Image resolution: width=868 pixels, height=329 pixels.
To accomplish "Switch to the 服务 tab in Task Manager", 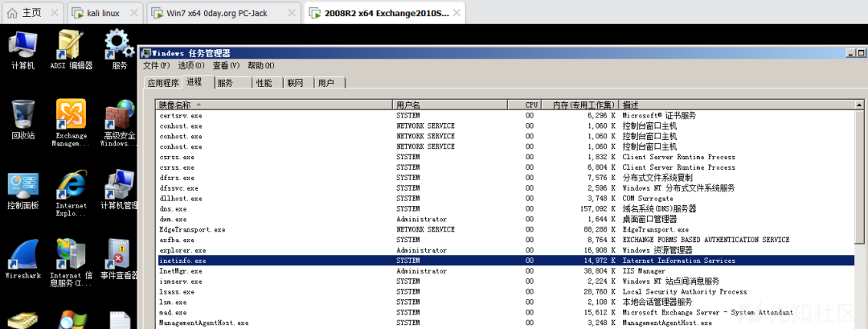I will (x=232, y=83).
